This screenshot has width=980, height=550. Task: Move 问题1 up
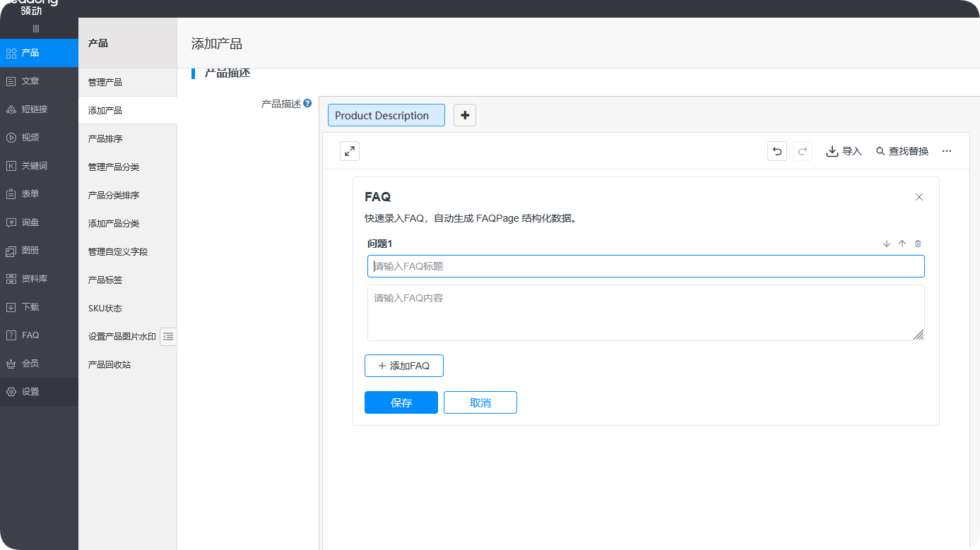902,244
